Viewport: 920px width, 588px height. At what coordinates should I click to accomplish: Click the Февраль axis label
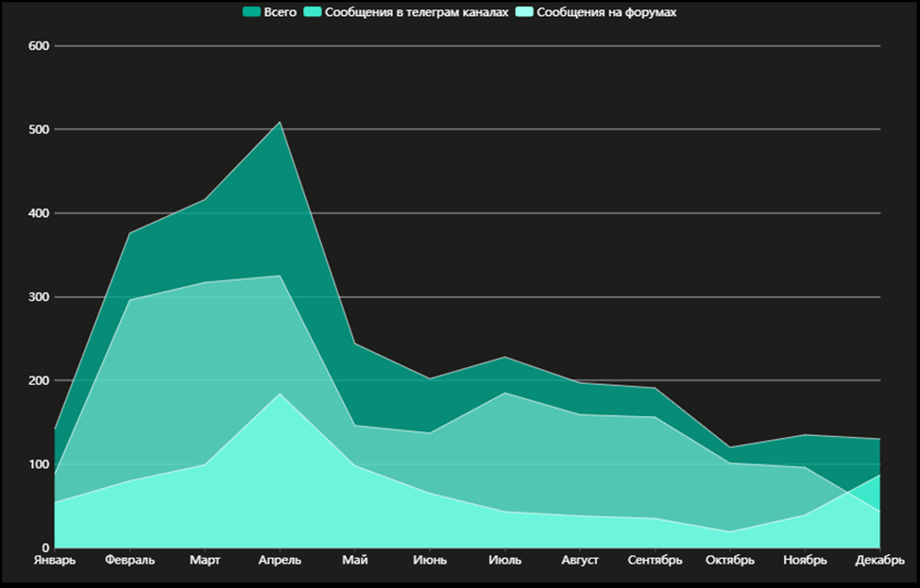click(129, 560)
